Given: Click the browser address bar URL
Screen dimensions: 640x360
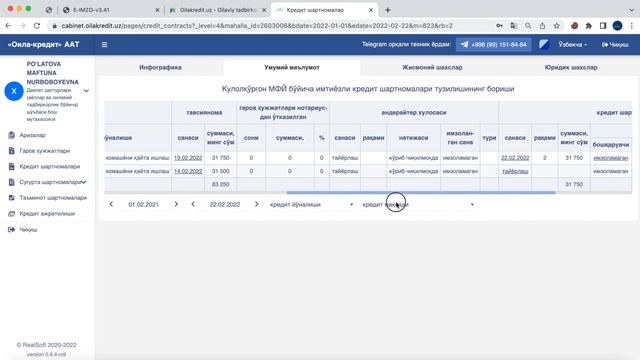Looking at the screenshot, I should (257, 26).
